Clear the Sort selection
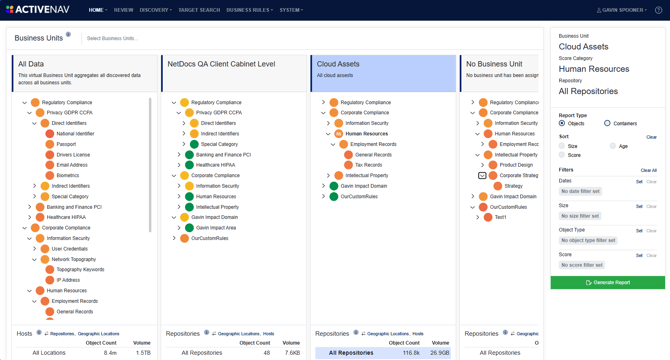The width and height of the screenshot is (670, 360). 651,137
